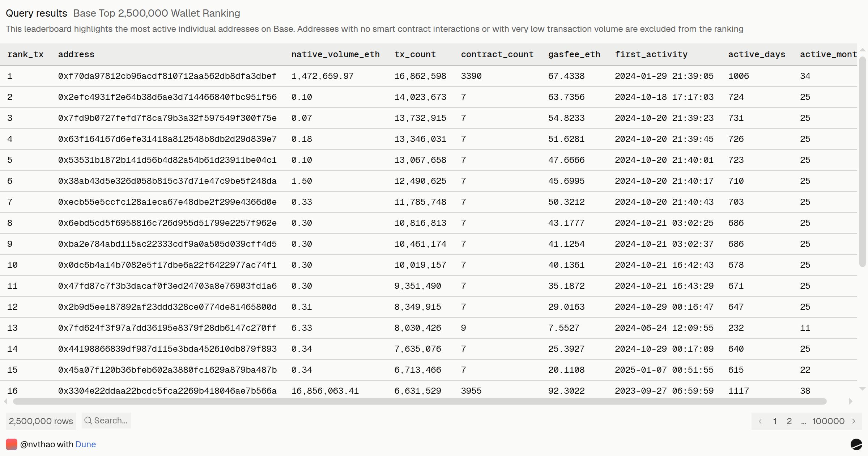Image resolution: width=868 pixels, height=456 pixels.
Task: Click first activity 2023-09-27 06:59:59
Action: click(664, 391)
